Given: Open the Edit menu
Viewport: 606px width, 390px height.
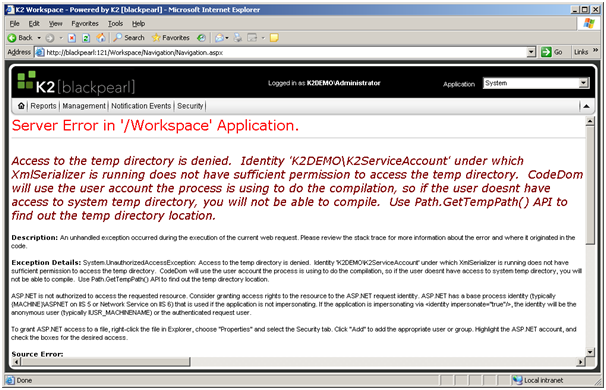Looking at the screenshot, I should [34, 24].
